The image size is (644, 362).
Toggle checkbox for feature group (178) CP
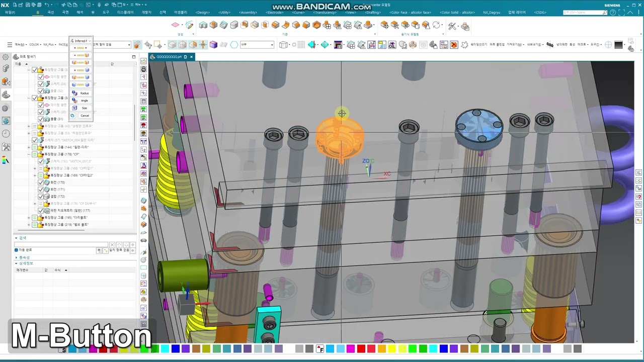[35, 154]
